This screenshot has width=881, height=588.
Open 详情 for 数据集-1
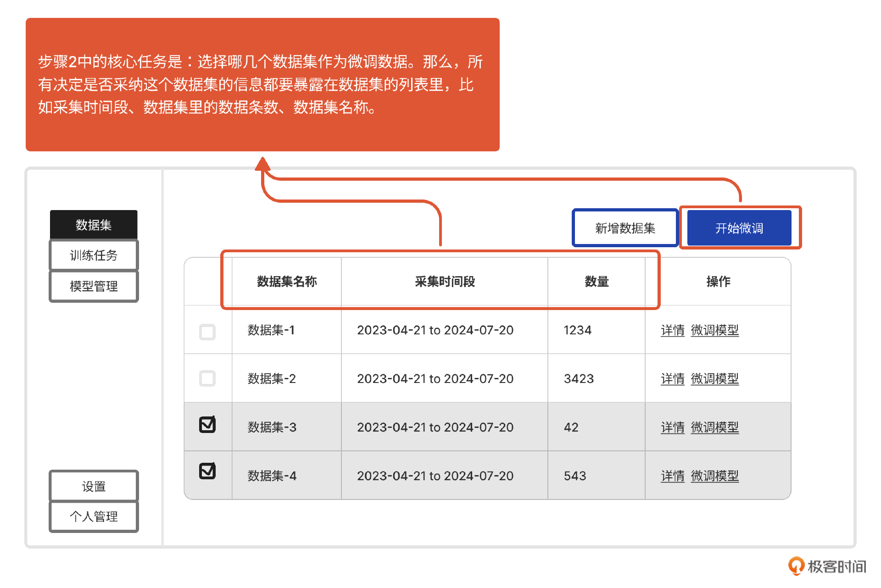(x=672, y=331)
